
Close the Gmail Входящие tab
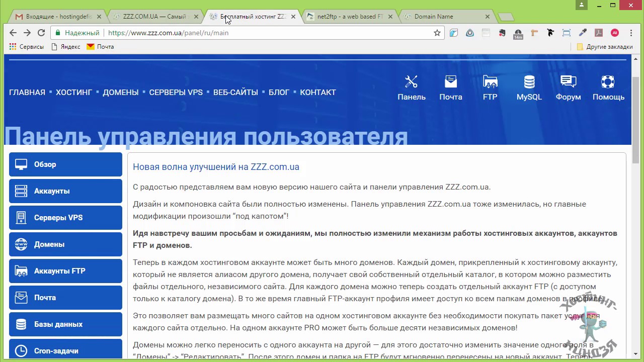pos(99,17)
